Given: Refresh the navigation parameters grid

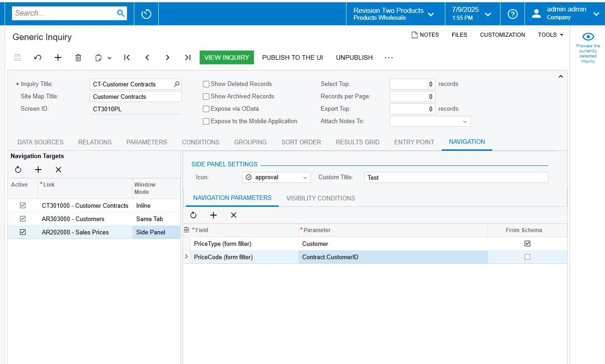Looking at the screenshot, I should coord(193,215).
